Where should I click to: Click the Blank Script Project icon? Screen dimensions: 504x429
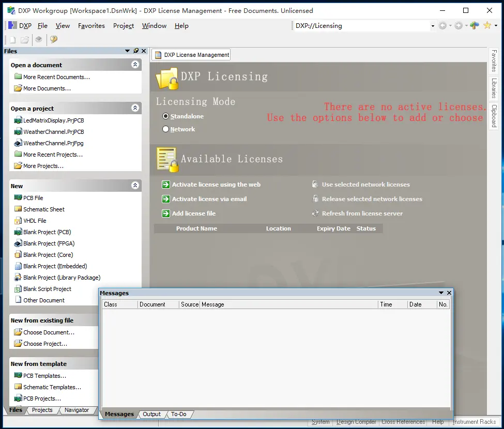(x=18, y=289)
